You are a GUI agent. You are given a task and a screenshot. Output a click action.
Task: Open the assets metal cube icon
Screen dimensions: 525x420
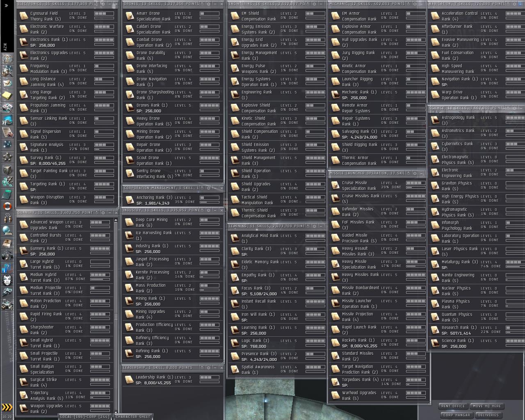tap(7, 169)
